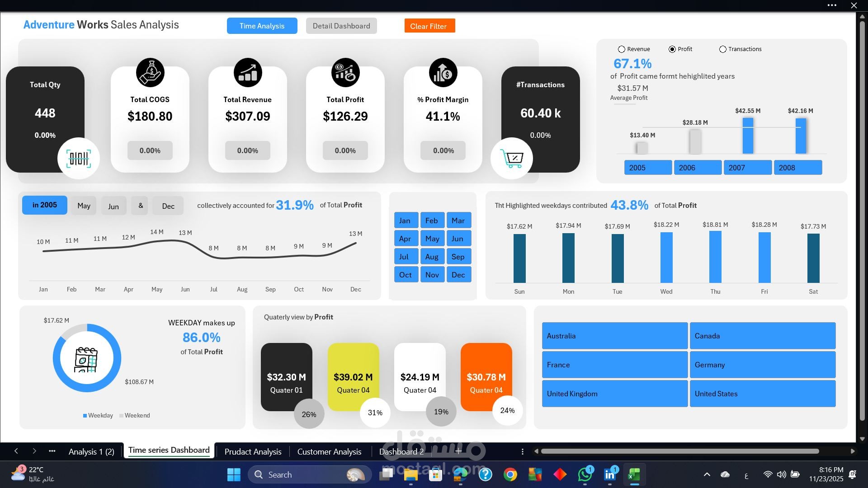Filter by Australia country slicer
The width and height of the screenshot is (868, 488).
(x=615, y=336)
